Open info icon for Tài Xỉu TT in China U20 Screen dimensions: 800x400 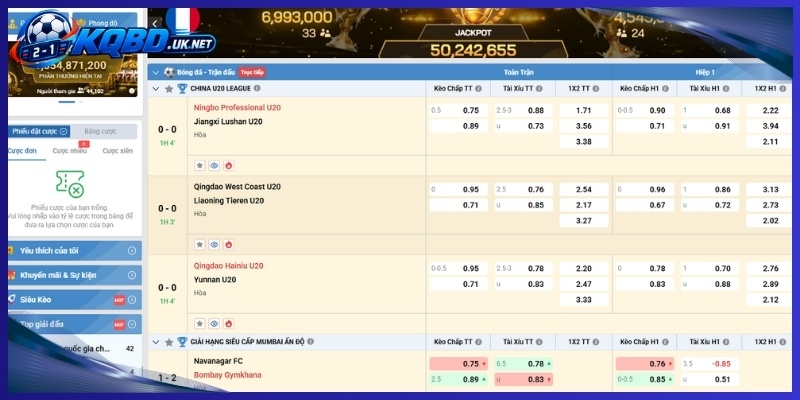tap(539, 89)
